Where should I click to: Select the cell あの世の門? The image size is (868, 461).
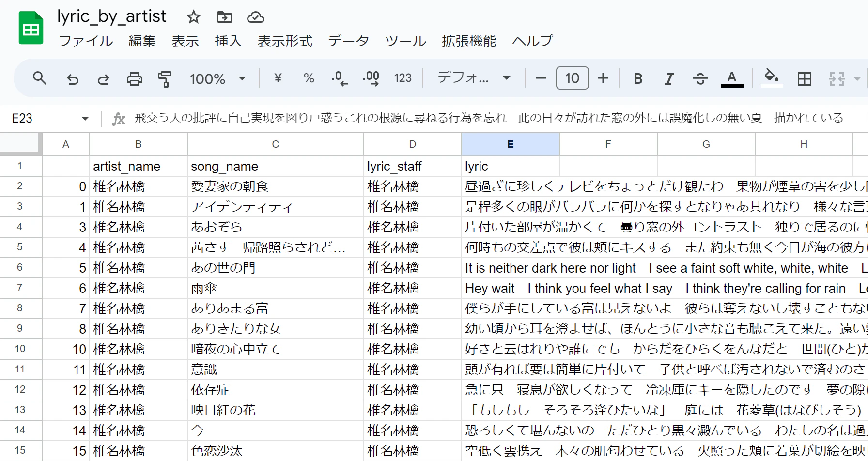click(276, 268)
